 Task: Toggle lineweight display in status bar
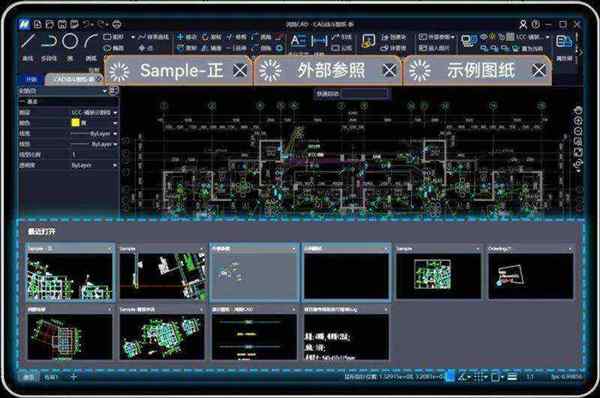[x=512, y=377]
